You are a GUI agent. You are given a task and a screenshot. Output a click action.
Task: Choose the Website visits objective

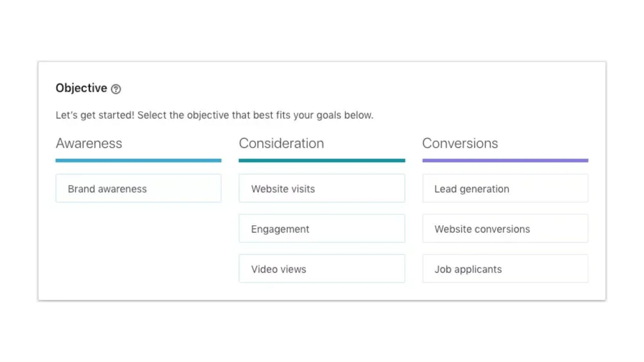coord(322,188)
